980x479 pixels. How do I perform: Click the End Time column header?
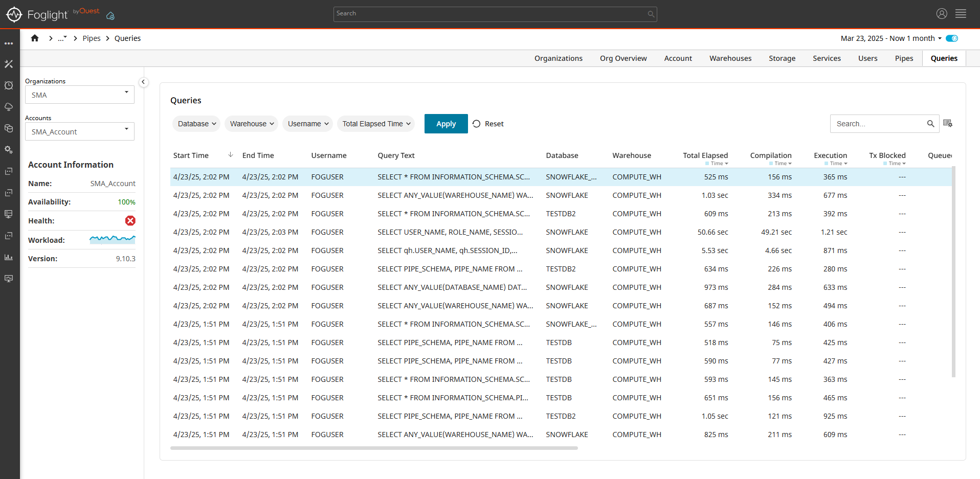(x=258, y=155)
